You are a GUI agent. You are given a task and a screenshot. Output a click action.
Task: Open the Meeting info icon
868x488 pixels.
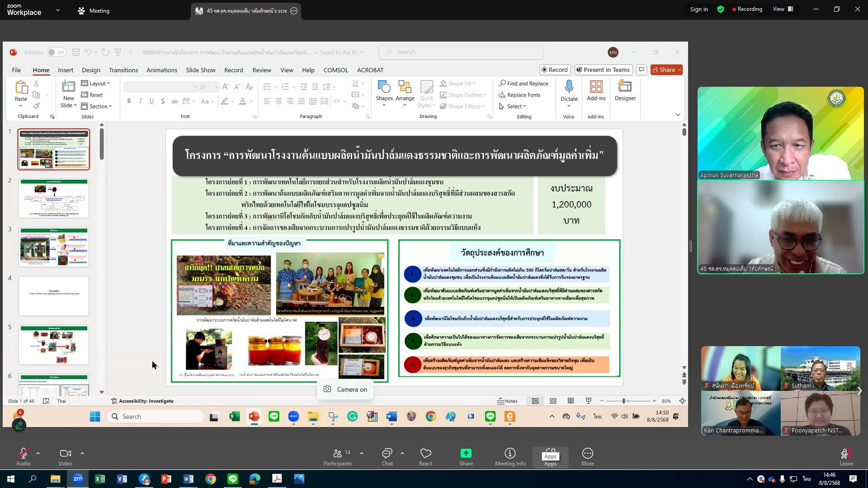(x=510, y=454)
